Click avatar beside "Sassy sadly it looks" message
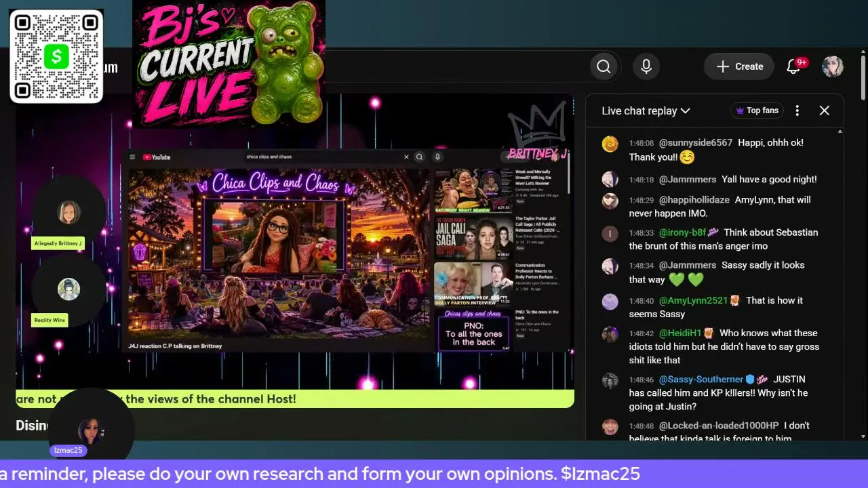Screen dimensions: 868x488 tap(610, 266)
